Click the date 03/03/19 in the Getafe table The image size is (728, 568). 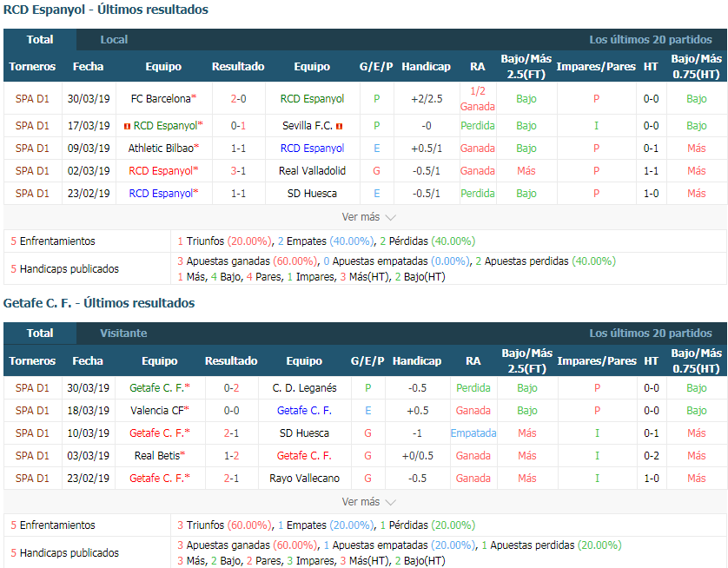coord(89,456)
